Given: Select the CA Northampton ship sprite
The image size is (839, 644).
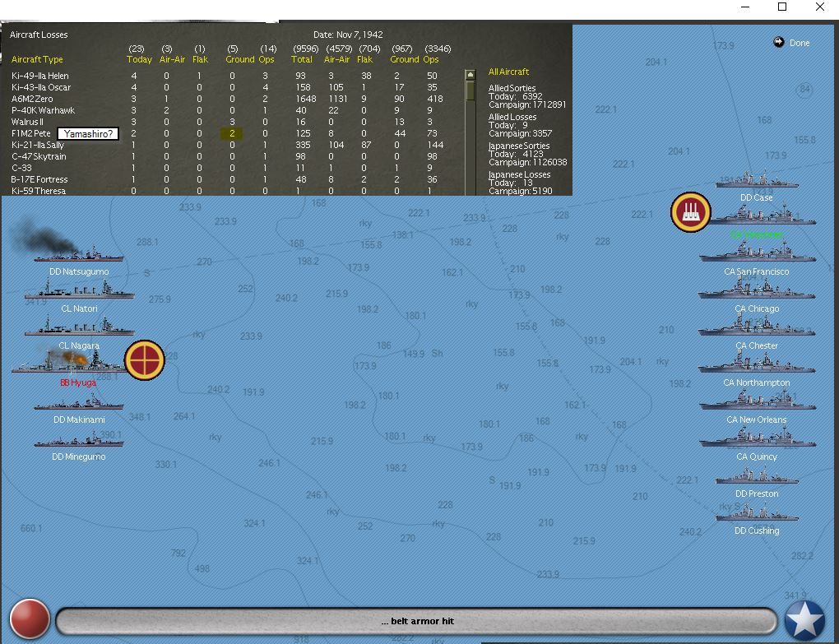Looking at the screenshot, I should (757, 364).
